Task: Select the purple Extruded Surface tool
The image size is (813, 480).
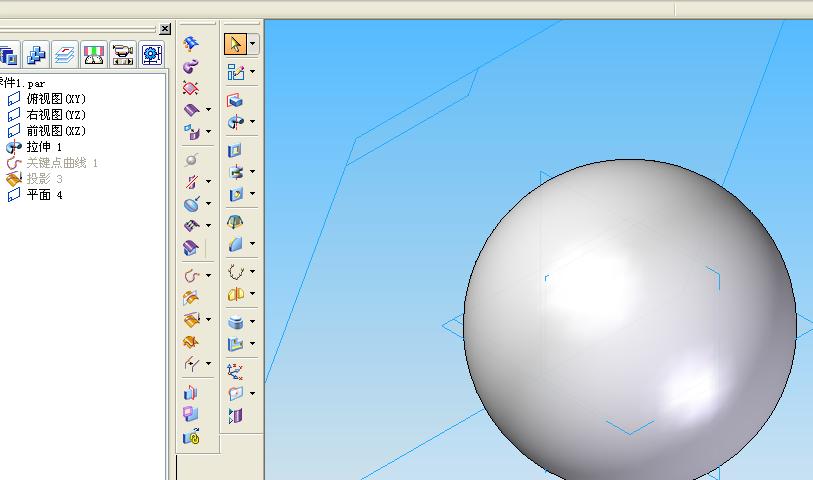Action: (191, 110)
